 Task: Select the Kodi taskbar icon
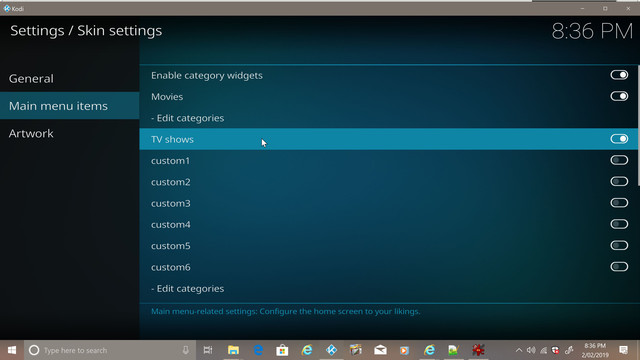tap(331, 350)
